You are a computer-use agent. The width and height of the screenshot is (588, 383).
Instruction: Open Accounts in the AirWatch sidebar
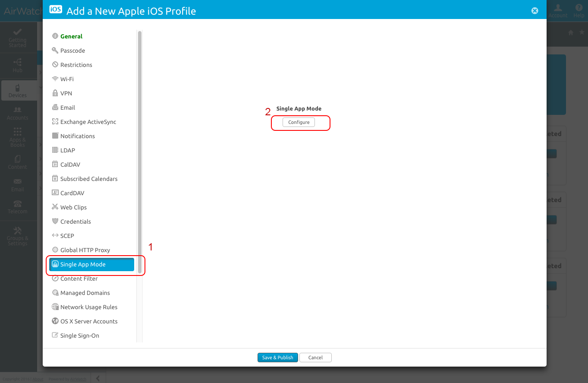(x=18, y=114)
